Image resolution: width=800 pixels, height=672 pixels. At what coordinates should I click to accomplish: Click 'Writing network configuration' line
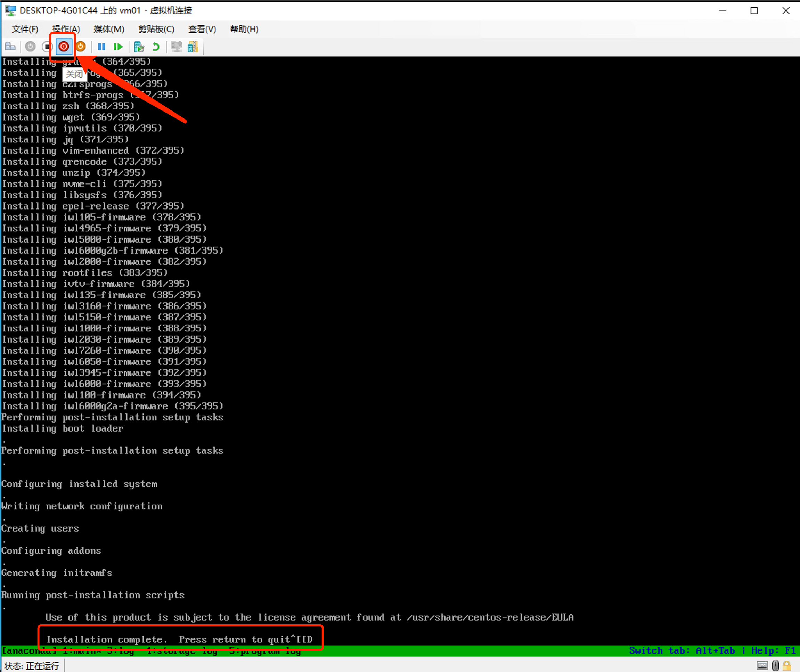(x=82, y=506)
